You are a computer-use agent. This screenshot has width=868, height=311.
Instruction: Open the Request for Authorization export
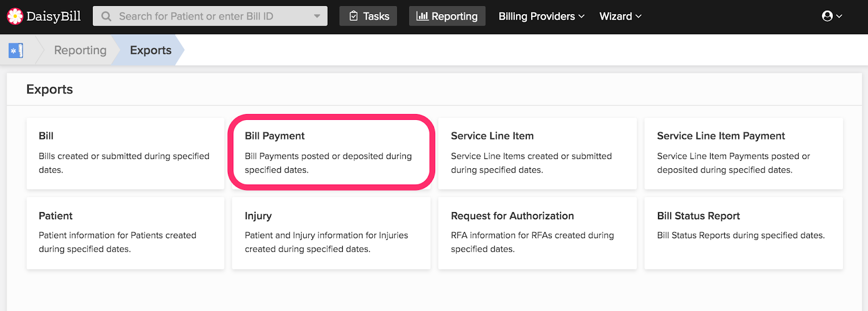click(x=538, y=233)
